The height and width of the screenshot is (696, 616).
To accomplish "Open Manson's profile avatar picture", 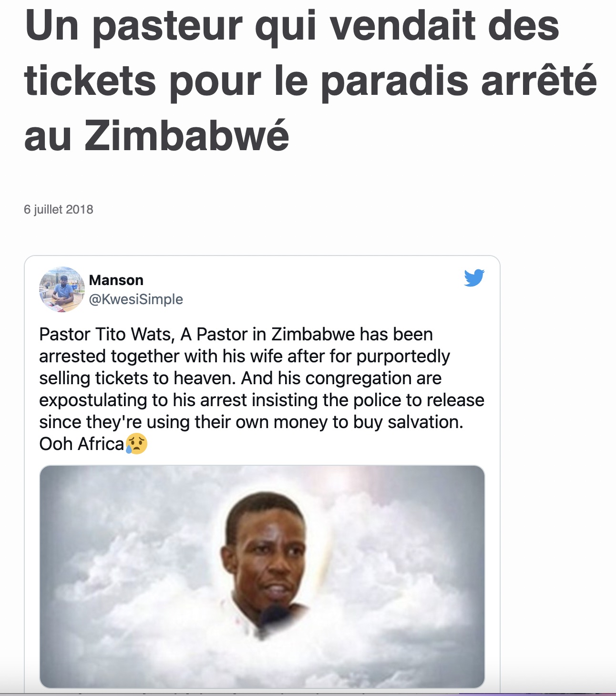I will point(62,289).
